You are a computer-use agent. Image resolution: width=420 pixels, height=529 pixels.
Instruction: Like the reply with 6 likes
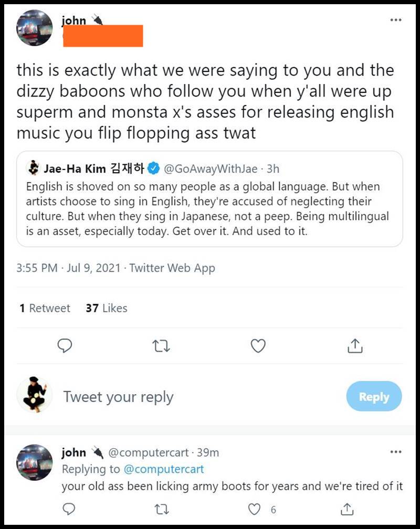[x=255, y=509]
